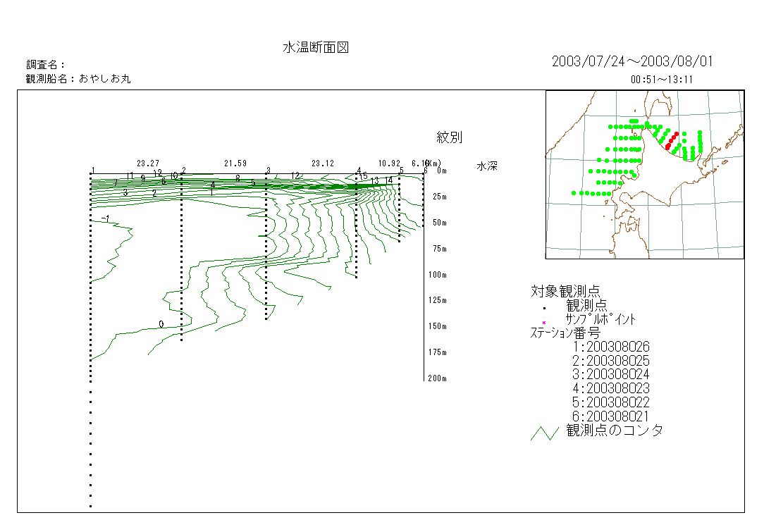
Task: Select station 2:200308025 in the list
Action: pyautogui.click(x=610, y=361)
